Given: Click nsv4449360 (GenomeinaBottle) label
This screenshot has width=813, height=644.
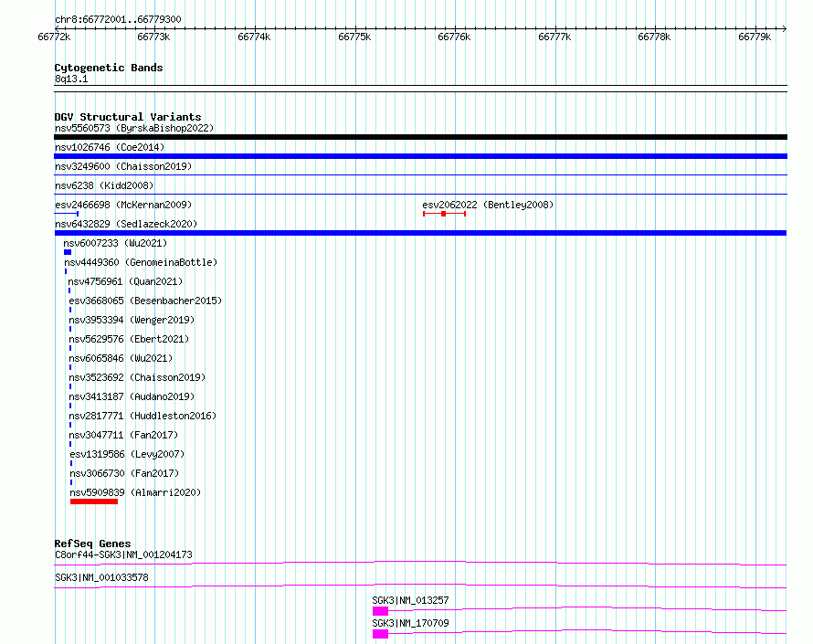Looking at the screenshot, I should [x=141, y=262].
